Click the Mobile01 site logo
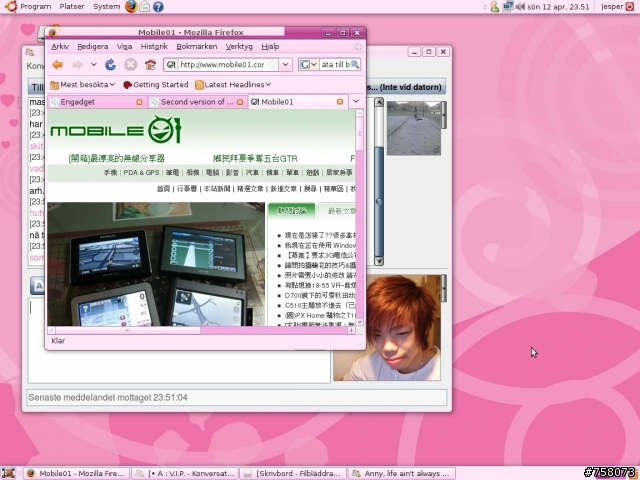 pyautogui.click(x=116, y=130)
